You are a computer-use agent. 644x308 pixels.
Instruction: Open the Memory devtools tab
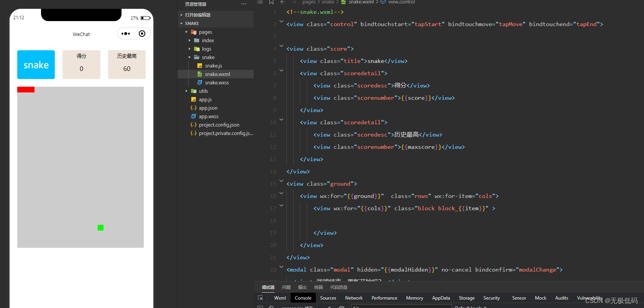point(415,298)
